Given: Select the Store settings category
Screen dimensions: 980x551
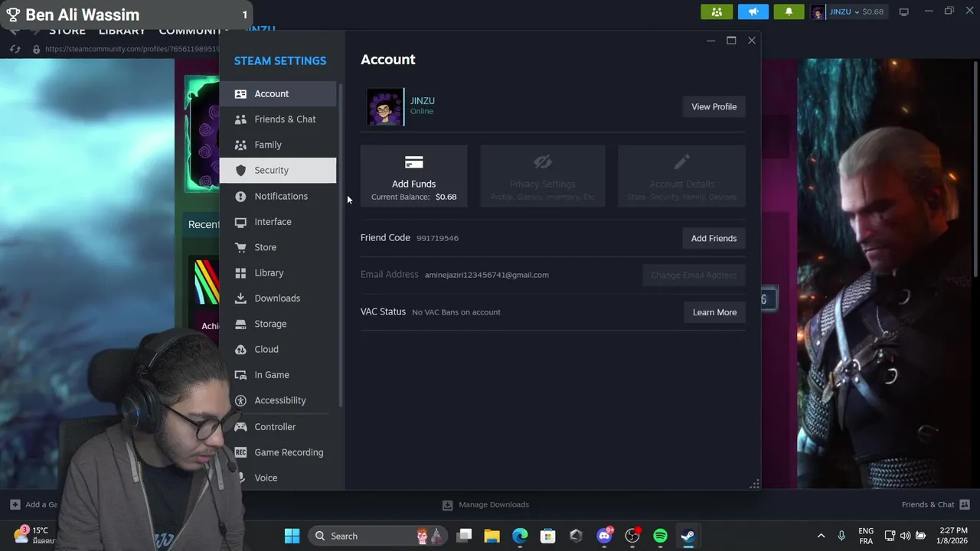Looking at the screenshot, I should click(277, 247).
